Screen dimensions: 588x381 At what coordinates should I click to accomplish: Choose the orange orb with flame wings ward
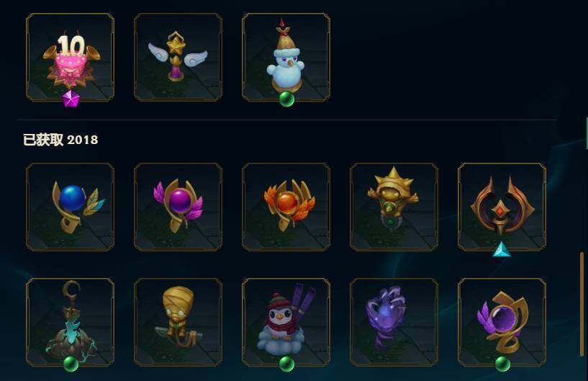pyautogui.click(x=286, y=207)
